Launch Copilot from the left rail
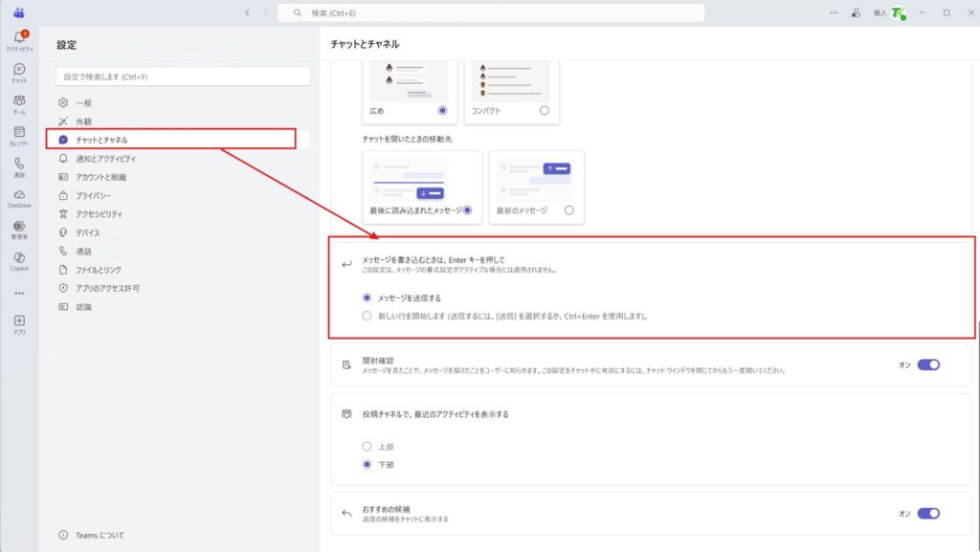Screen dimensions: 980x552 19,258
